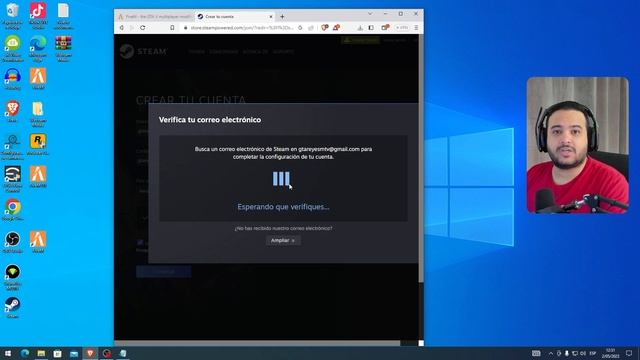This screenshot has height=360, width=640.
Task: Click the Ampliar button in the dialog
Action: (x=283, y=240)
